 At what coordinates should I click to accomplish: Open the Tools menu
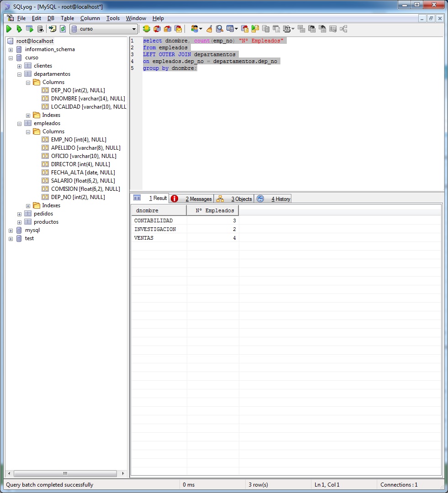(x=113, y=18)
